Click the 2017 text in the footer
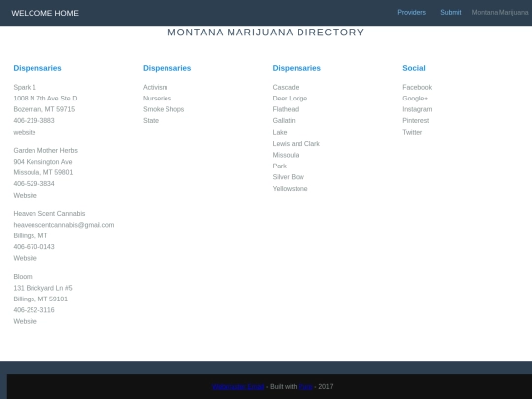 pos(326,386)
